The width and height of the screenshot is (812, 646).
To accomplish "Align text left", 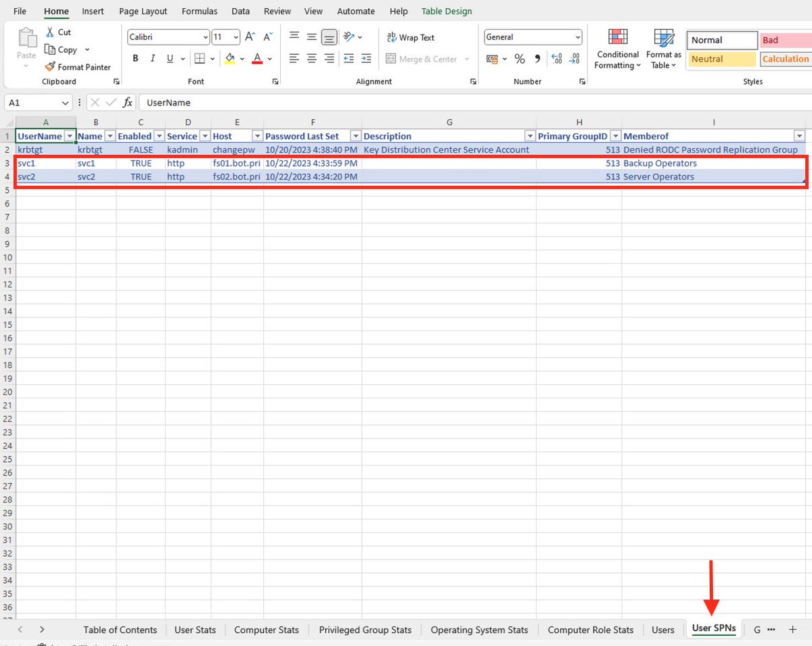I will [294, 59].
